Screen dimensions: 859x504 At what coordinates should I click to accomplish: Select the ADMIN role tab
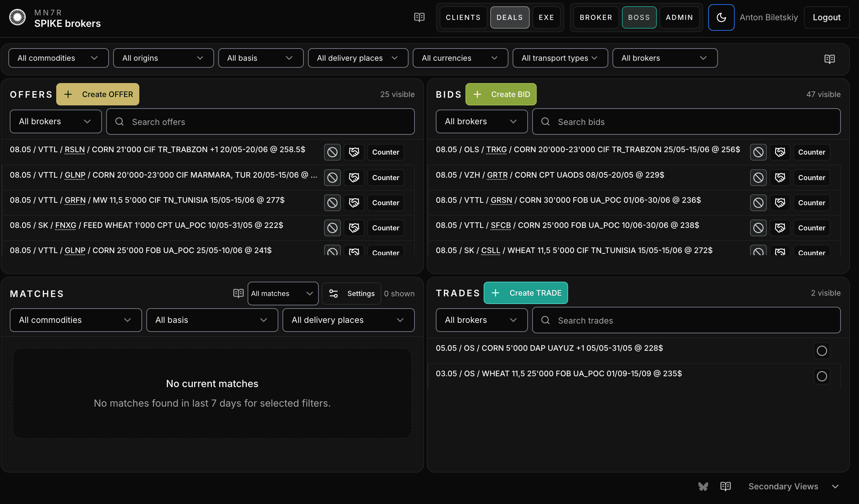pyautogui.click(x=679, y=17)
